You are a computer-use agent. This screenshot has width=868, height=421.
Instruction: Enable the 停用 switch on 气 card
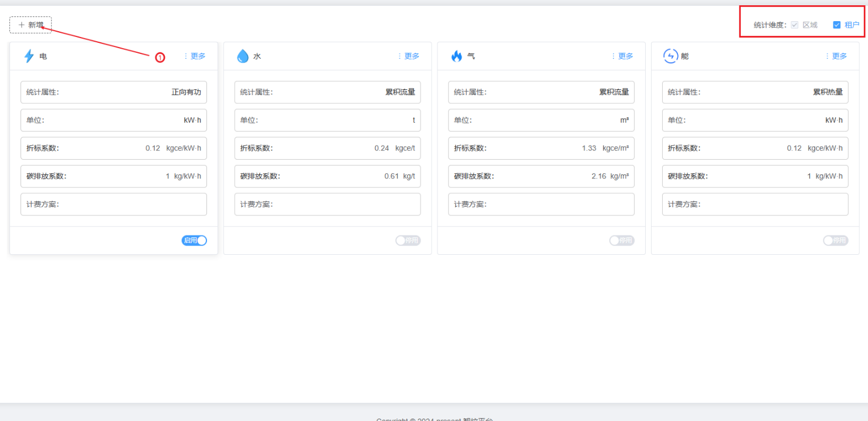tap(622, 240)
